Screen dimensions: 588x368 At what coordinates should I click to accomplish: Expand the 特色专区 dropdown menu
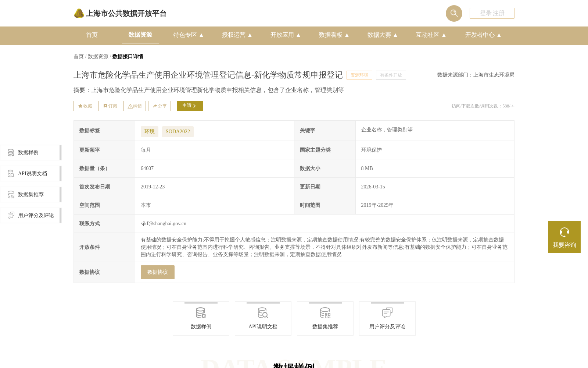[x=188, y=35]
